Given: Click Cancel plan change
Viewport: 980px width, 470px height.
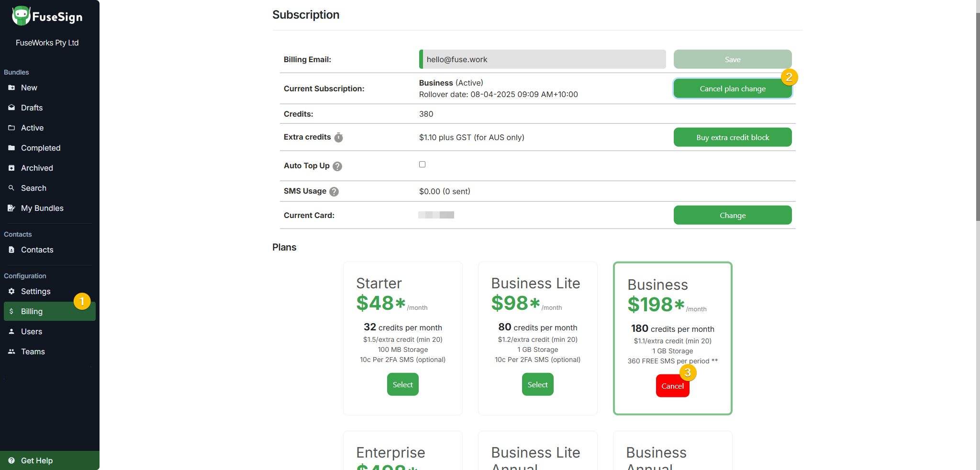Looking at the screenshot, I should pos(732,88).
